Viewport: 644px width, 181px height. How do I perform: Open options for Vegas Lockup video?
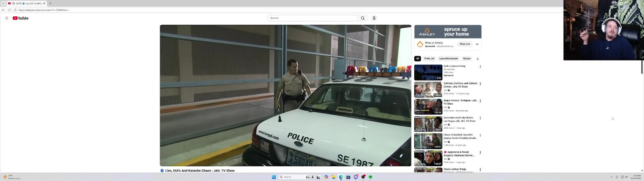click(x=480, y=170)
